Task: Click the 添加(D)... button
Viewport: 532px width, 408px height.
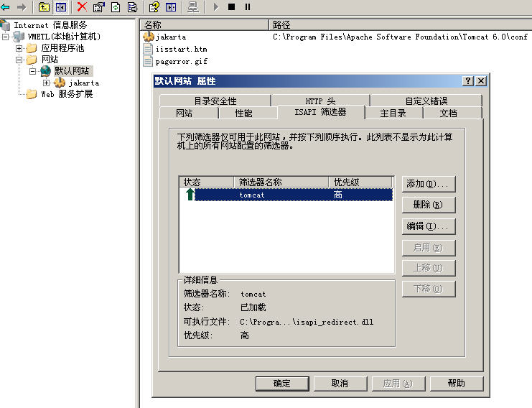Action: 428,185
